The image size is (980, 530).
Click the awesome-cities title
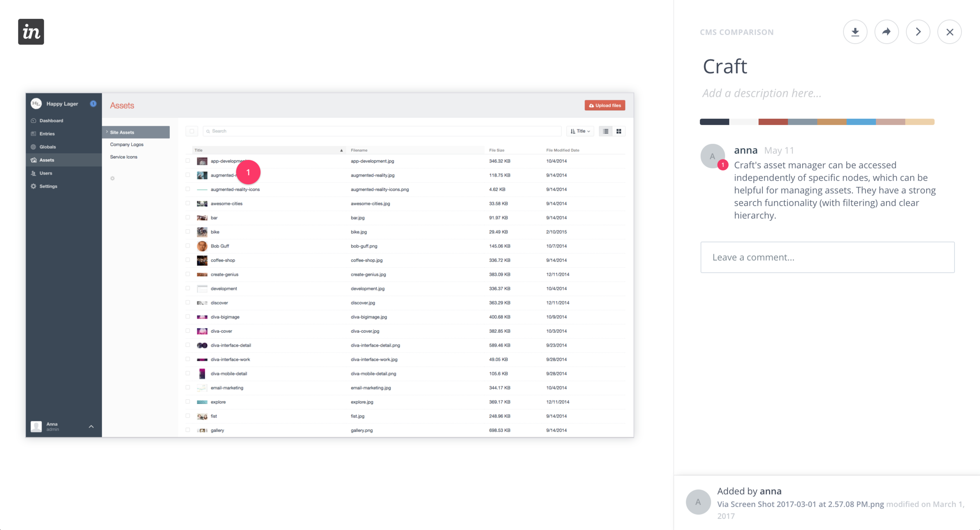pyautogui.click(x=227, y=203)
